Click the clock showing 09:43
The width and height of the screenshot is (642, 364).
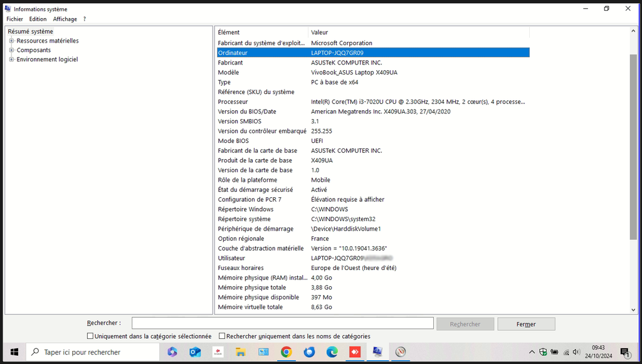(598, 348)
